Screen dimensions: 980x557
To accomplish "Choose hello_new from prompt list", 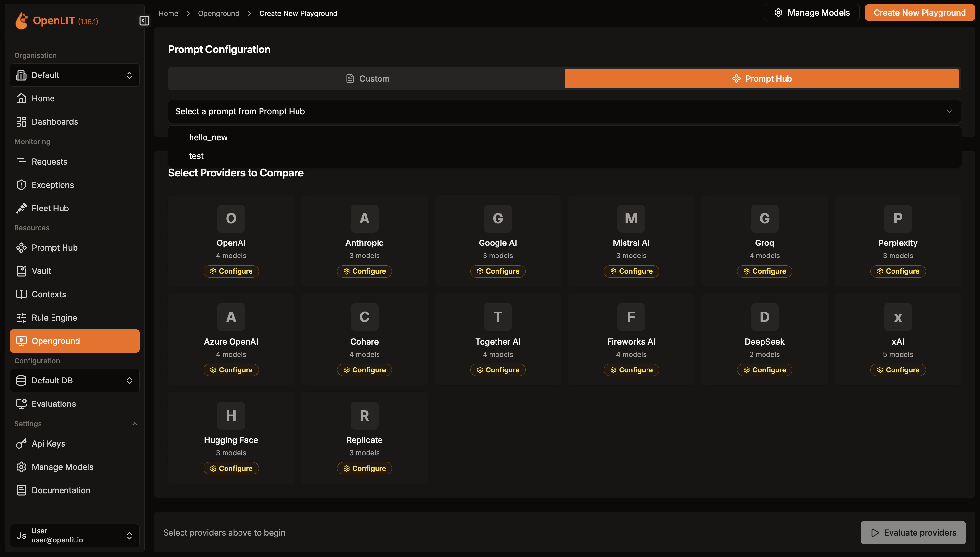I will [208, 137].
